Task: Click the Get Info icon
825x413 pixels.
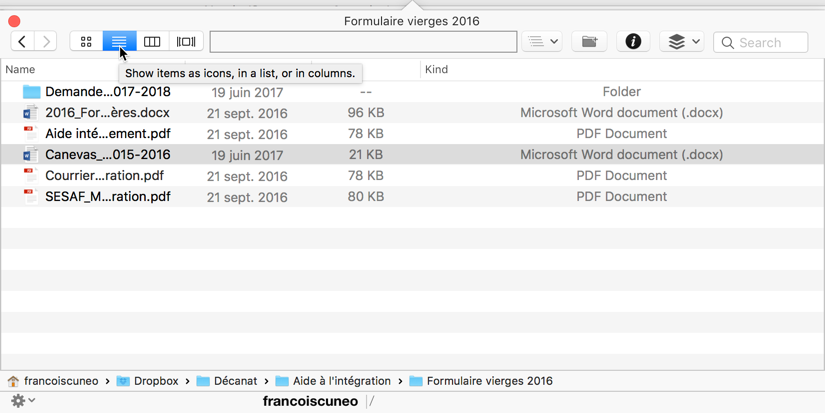Action: point(633,42)
